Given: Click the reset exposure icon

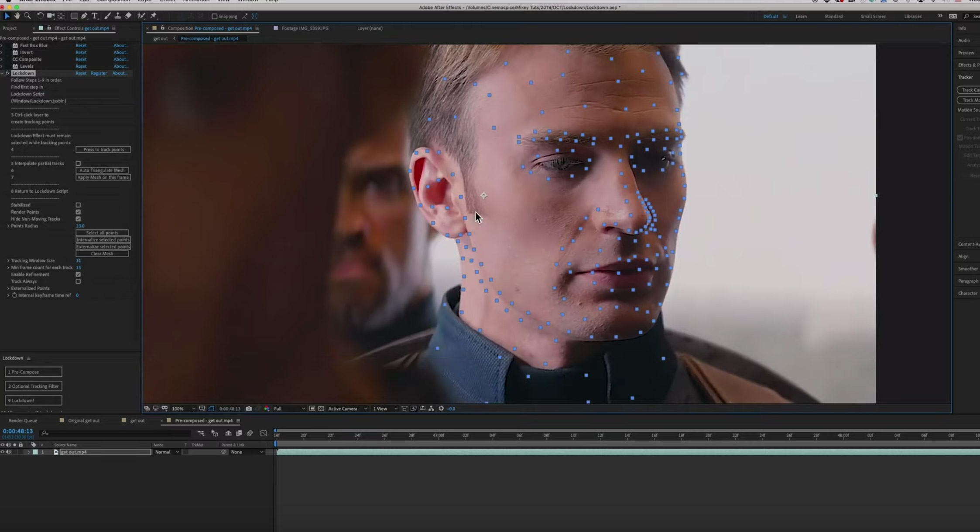Looking at the screenshot, I should (x=441, y=409).
